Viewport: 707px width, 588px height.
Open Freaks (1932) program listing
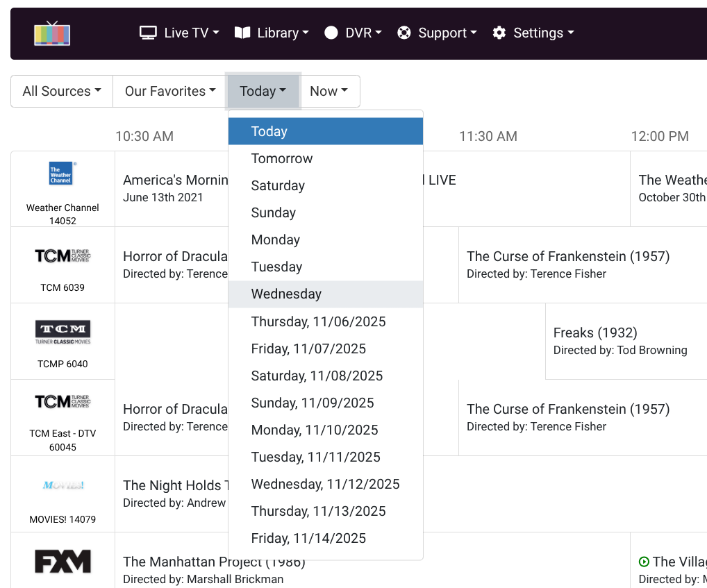click(x=595, y=333)
